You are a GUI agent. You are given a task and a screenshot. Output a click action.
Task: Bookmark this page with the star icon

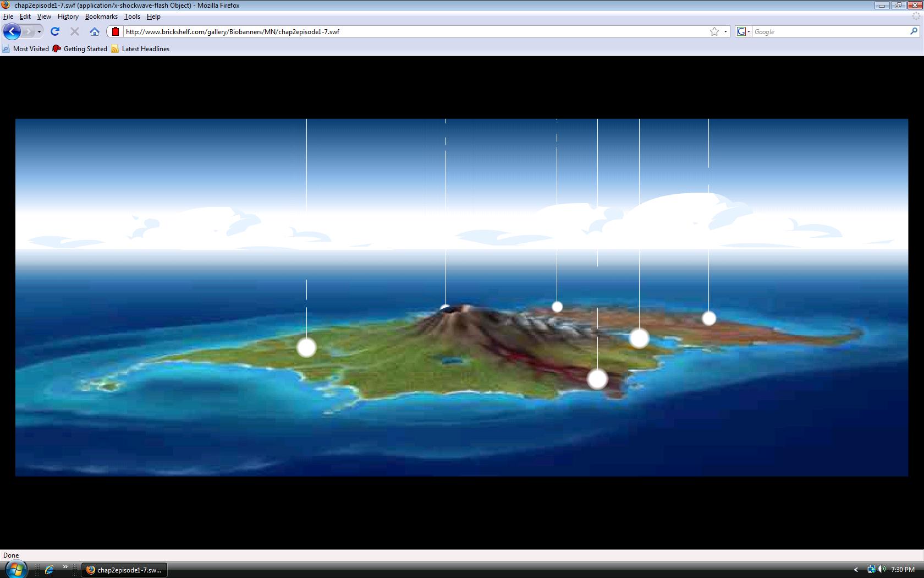[714, 31]
